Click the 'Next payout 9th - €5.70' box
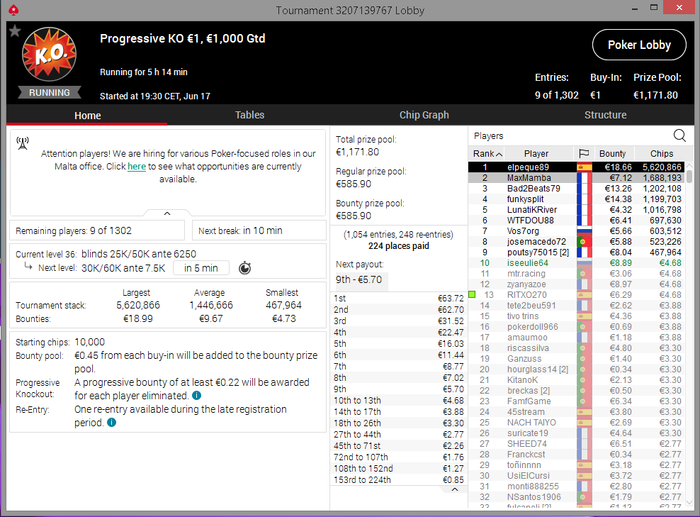This screenshot has height=517, width=700. click(x=362, y=280)
